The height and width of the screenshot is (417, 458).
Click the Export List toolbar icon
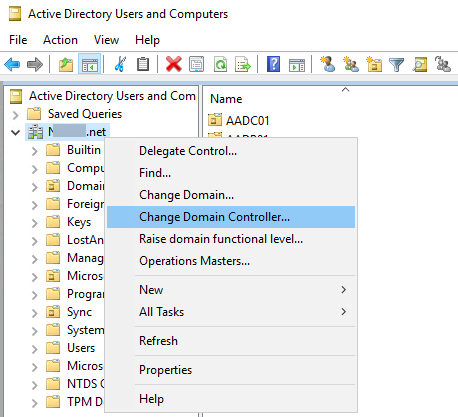(x=243, y=64)
